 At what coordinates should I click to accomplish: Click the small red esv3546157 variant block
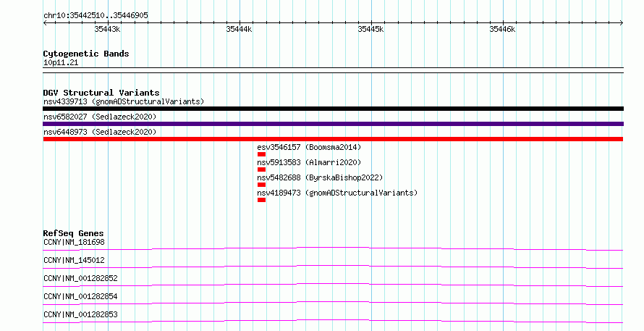pos(262,154)
